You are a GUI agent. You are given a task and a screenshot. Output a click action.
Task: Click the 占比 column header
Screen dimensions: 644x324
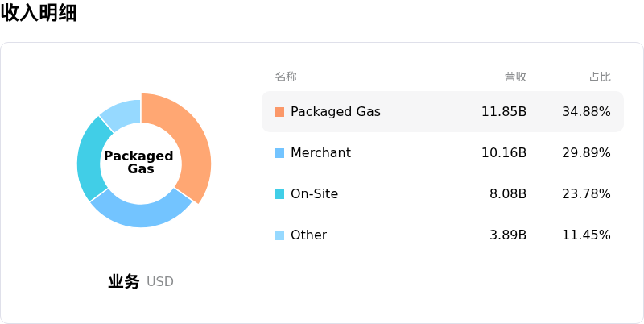(600, 77)
